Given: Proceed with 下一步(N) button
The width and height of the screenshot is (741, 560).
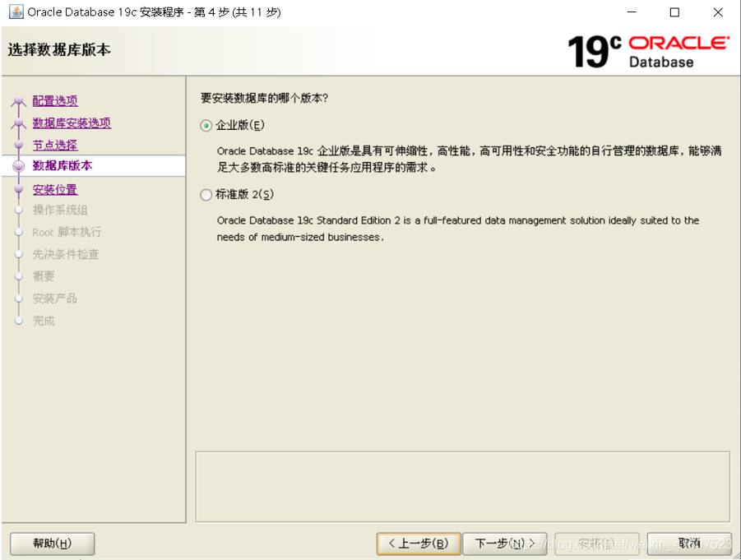Looking at the screenshot, I should click(505, 544).
